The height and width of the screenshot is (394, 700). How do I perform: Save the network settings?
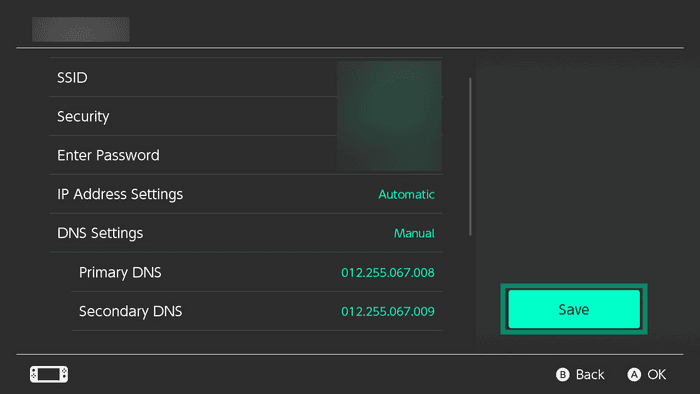574,309
